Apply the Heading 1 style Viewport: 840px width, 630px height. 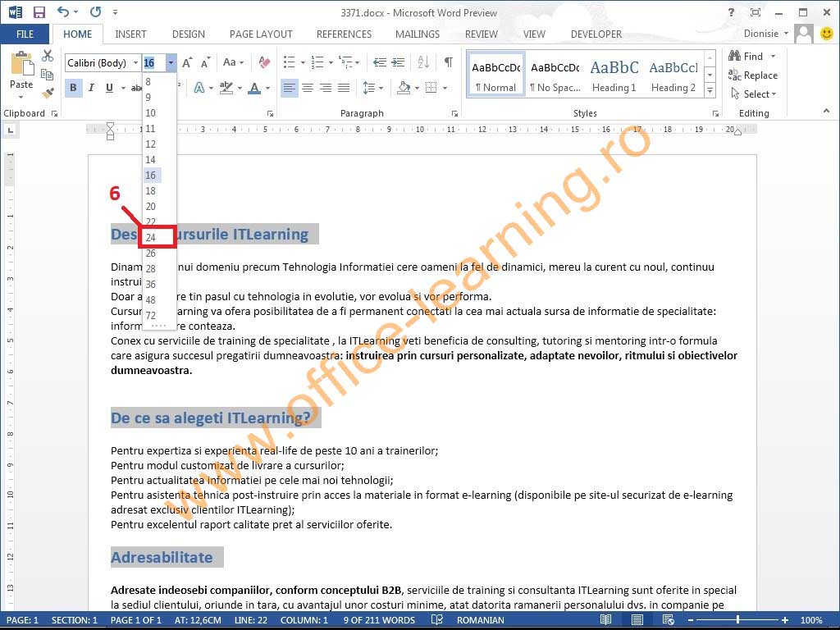pos(614,75)
